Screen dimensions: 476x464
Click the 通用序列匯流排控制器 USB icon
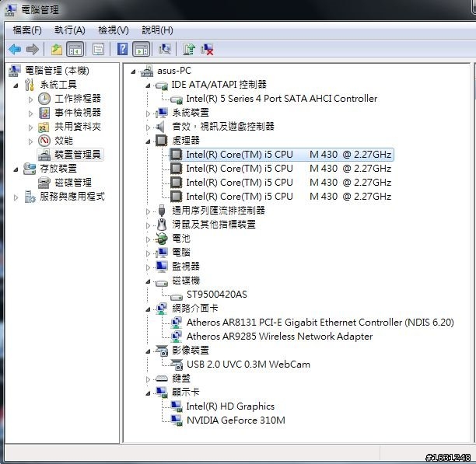[x=162, y=211]
